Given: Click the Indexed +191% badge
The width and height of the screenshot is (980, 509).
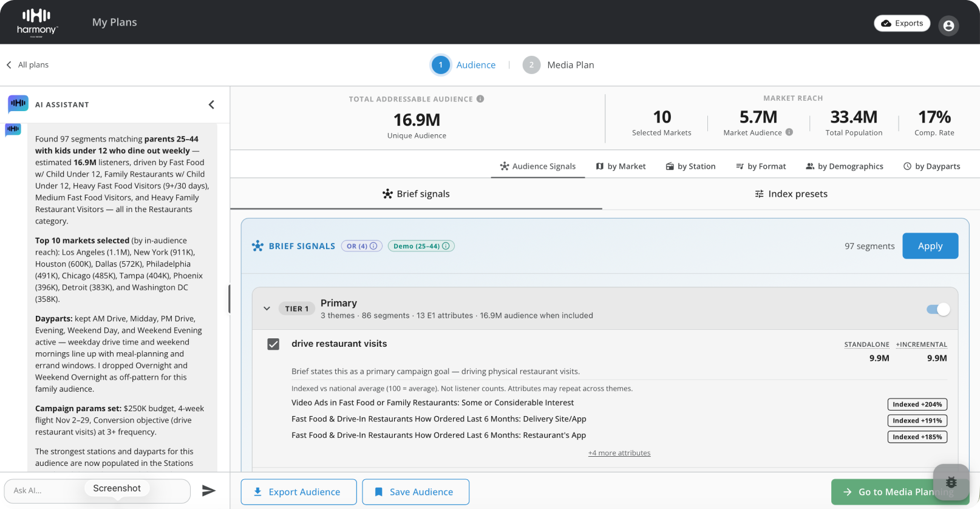Looking at the screenshot, I should point(917,420).
